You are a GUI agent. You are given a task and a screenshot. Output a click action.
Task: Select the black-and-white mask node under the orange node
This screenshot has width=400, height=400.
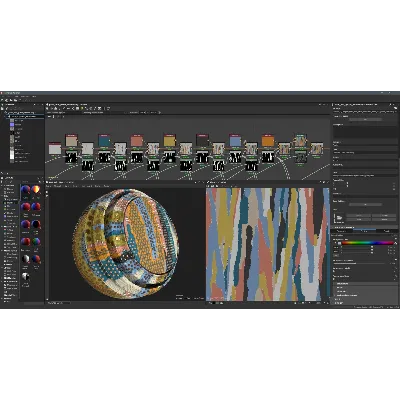tap(268, 157)
